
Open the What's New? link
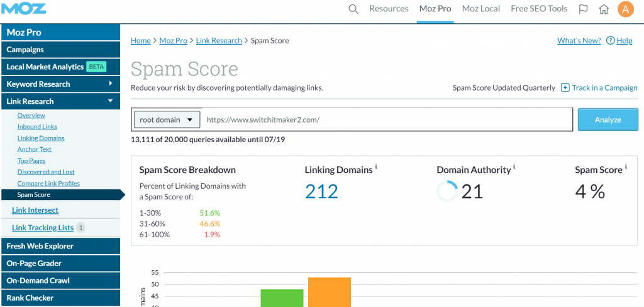pos(579,40)
